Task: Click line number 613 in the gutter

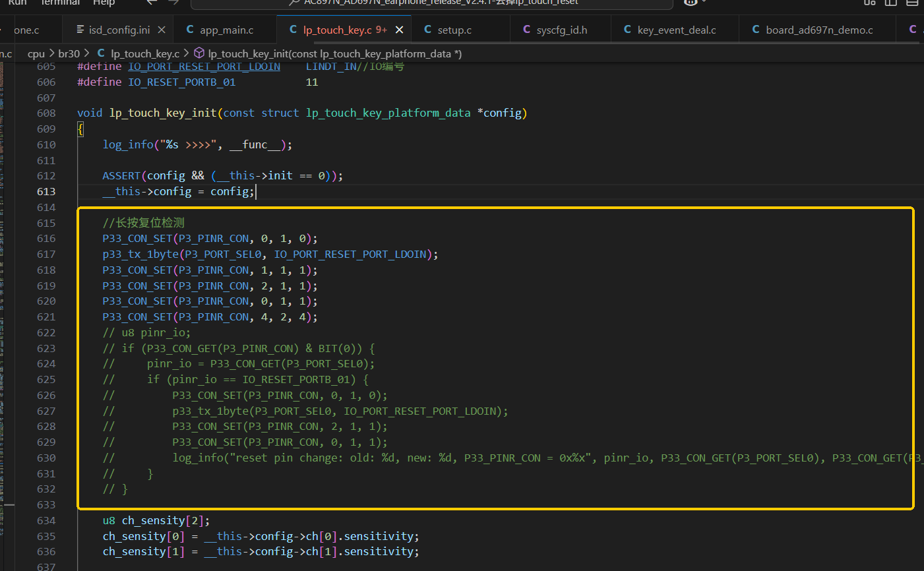Action: [46, 191]
